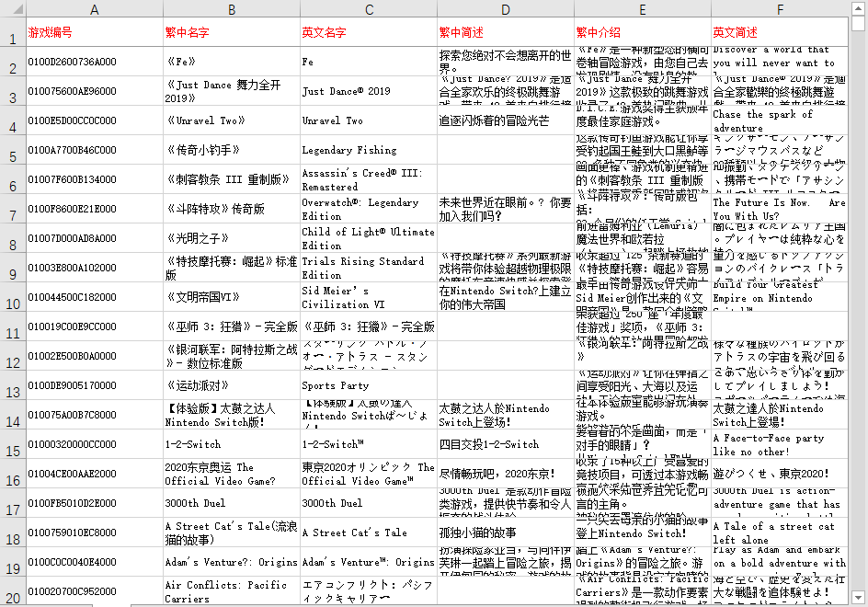Select row 9 header
Viewport: 868px width, 607px height.
point(13,268)
